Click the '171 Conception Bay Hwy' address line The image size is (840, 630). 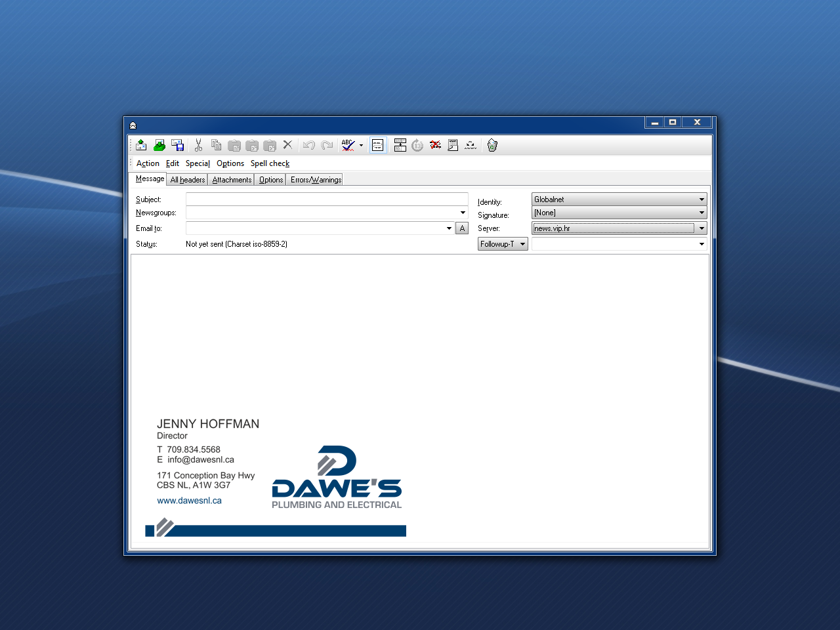[205, 475]
